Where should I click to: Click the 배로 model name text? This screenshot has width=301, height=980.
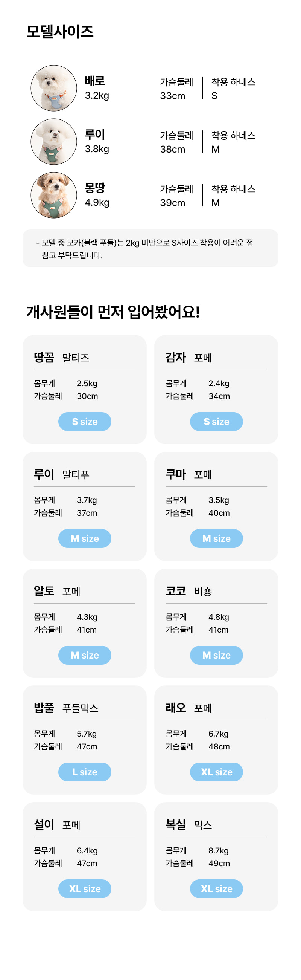(x=95, y=81)
